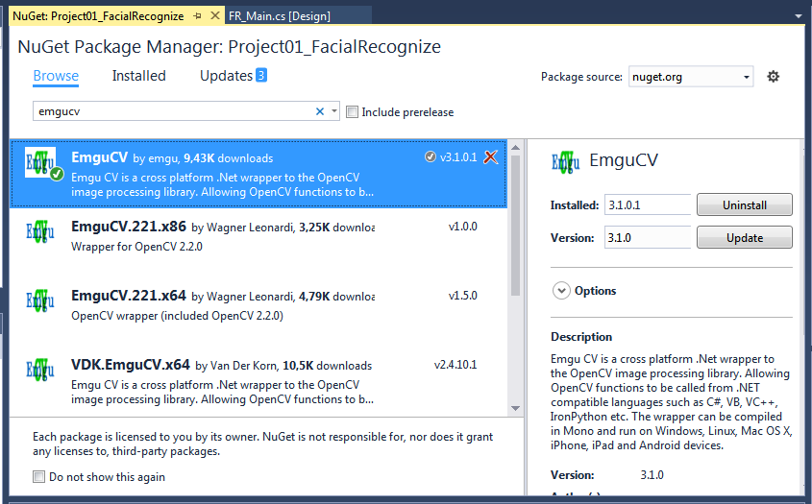Clear the emgucv search text

(320, 111)
